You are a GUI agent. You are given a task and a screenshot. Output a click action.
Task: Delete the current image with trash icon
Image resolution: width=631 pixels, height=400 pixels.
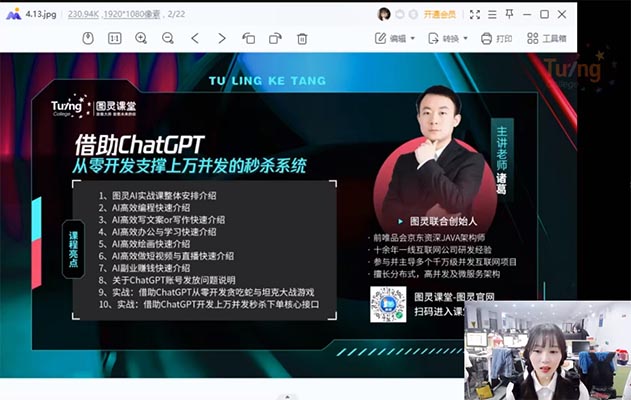point(302,39)
